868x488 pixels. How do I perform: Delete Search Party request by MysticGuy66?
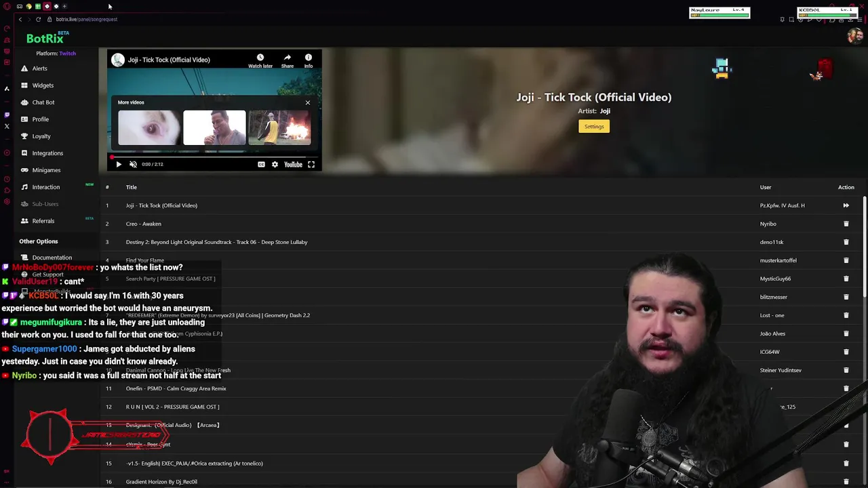(x=846, y=279)
